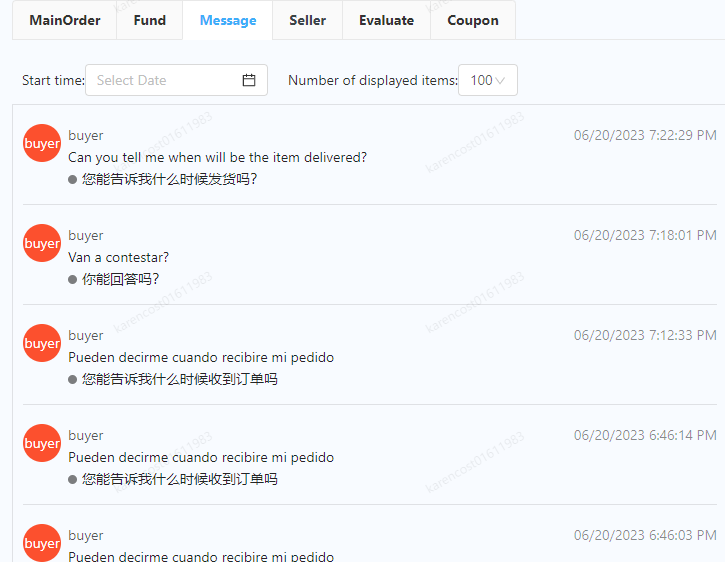The image size is (725, 562).
Task: Select the Message tab
Action: [228, 20]
